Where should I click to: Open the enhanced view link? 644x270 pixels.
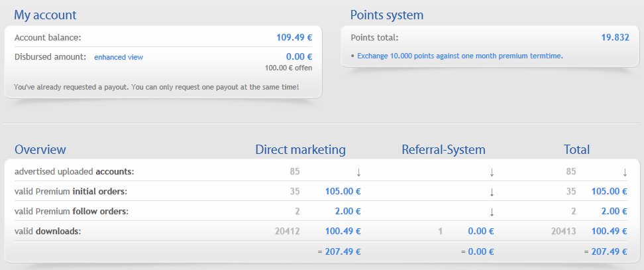point(119,57)
